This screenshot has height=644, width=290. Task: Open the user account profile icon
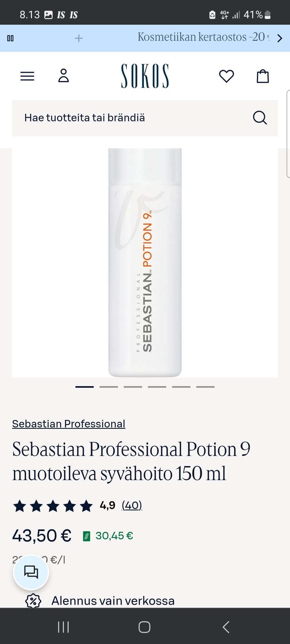click(63, 75)
